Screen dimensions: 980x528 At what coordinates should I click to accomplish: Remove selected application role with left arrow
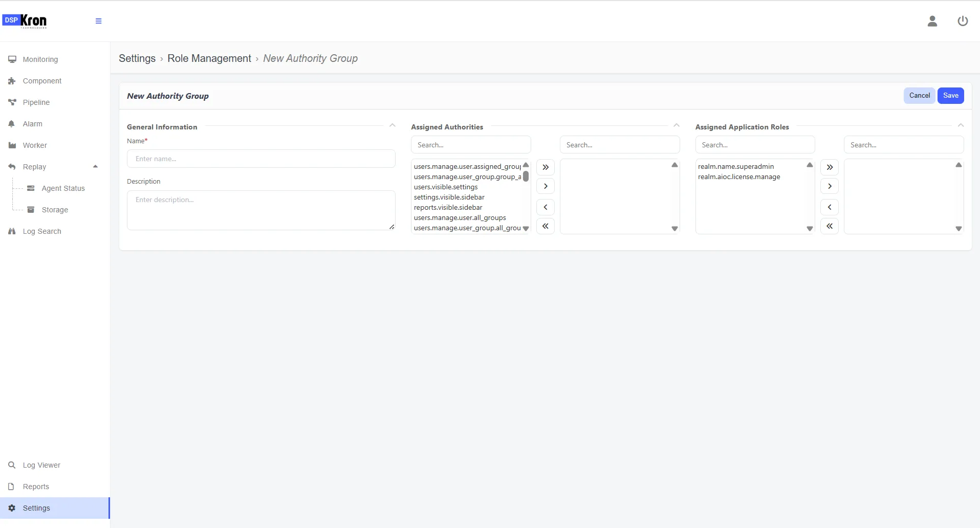point(830,207)
